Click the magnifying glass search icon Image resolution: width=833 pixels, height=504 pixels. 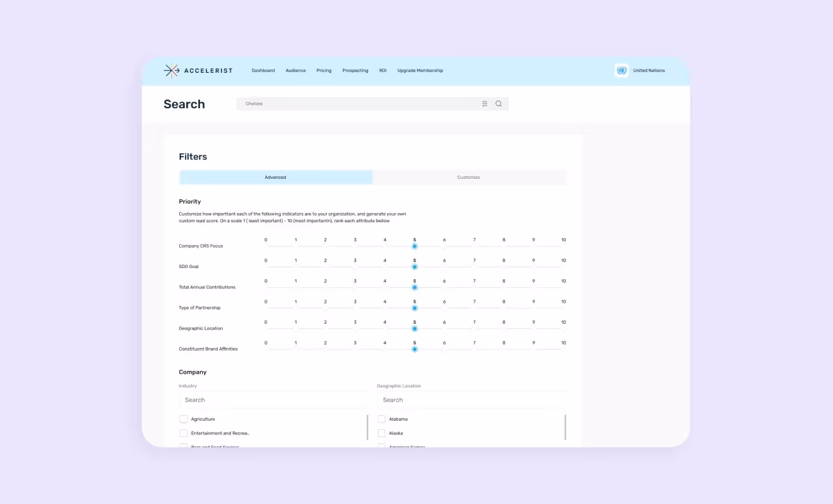pos(498,104)
